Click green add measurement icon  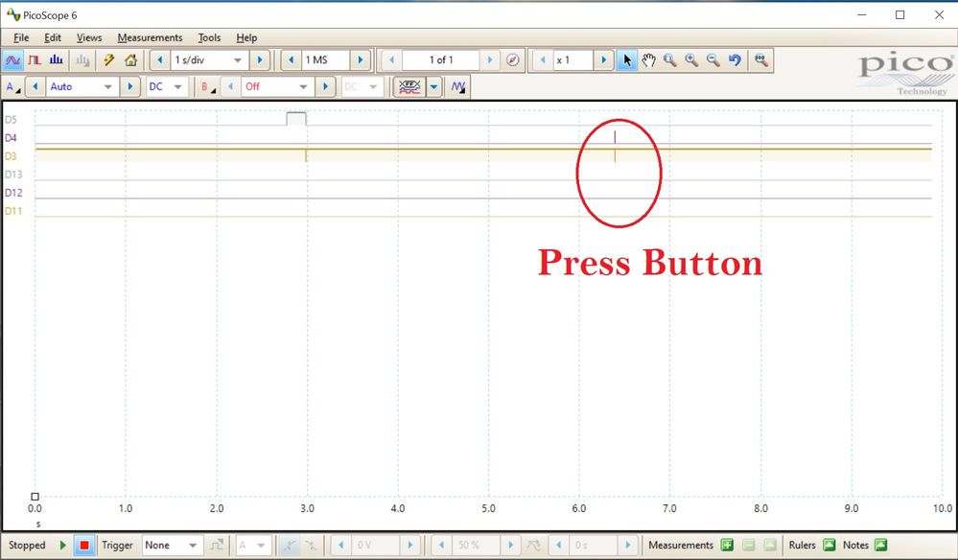pyautogui.click(x=727, y=545)
